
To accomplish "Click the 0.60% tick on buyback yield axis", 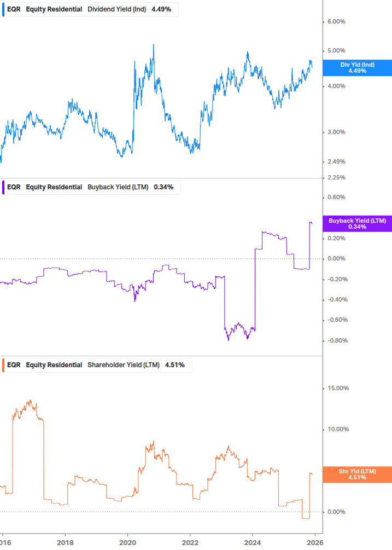I will 336,198.
